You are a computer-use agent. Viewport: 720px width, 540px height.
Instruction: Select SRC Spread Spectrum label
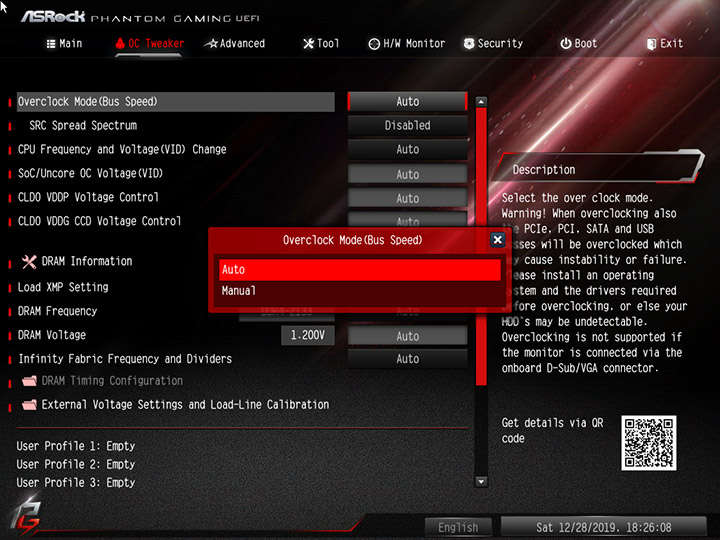coord(83,125)
